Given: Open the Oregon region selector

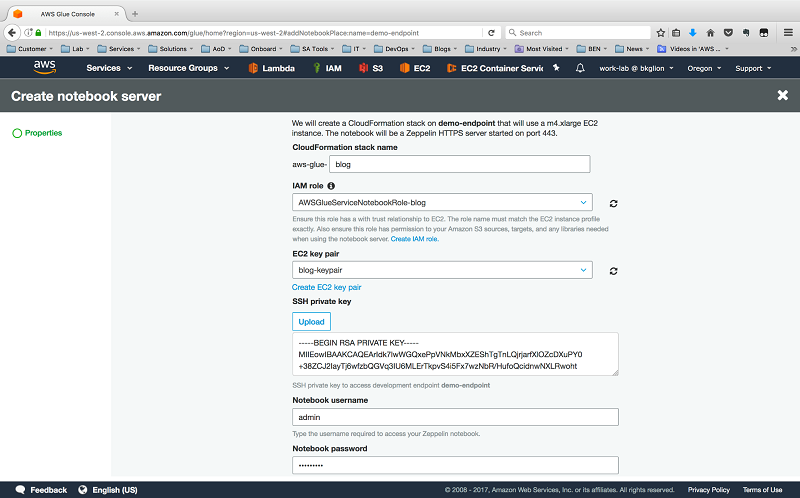Looking at the screenshot, I should [x=704, y=68].
